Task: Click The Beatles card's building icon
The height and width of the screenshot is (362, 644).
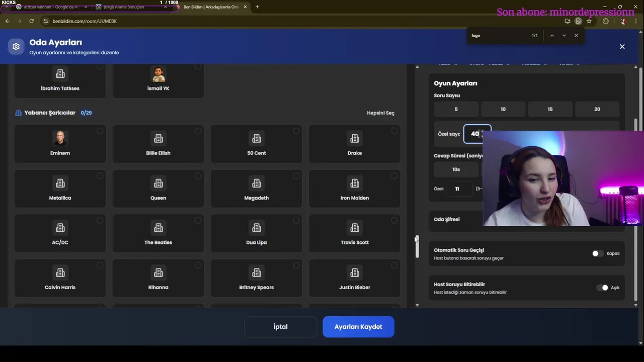Action: pos(158,228)
